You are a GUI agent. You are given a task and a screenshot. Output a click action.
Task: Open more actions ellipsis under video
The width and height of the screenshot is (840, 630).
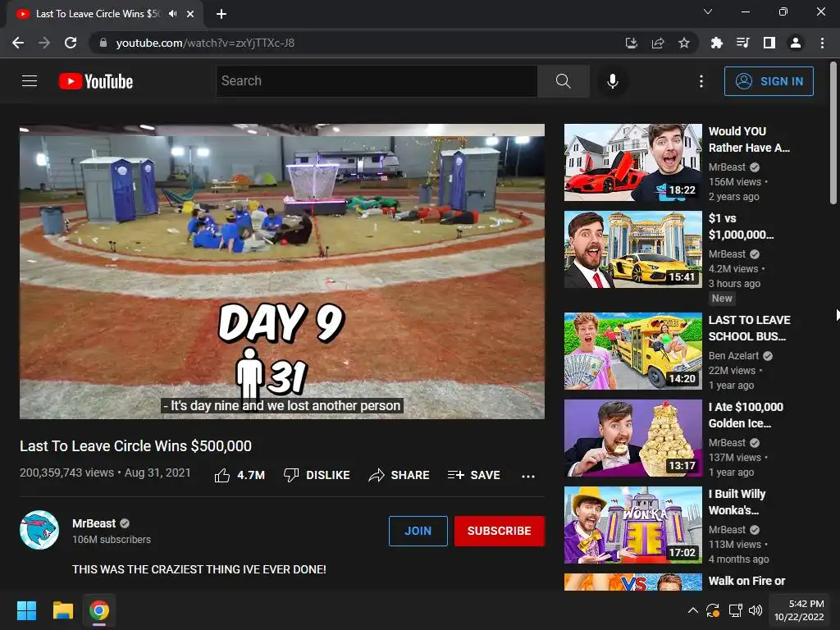(528, 476)
